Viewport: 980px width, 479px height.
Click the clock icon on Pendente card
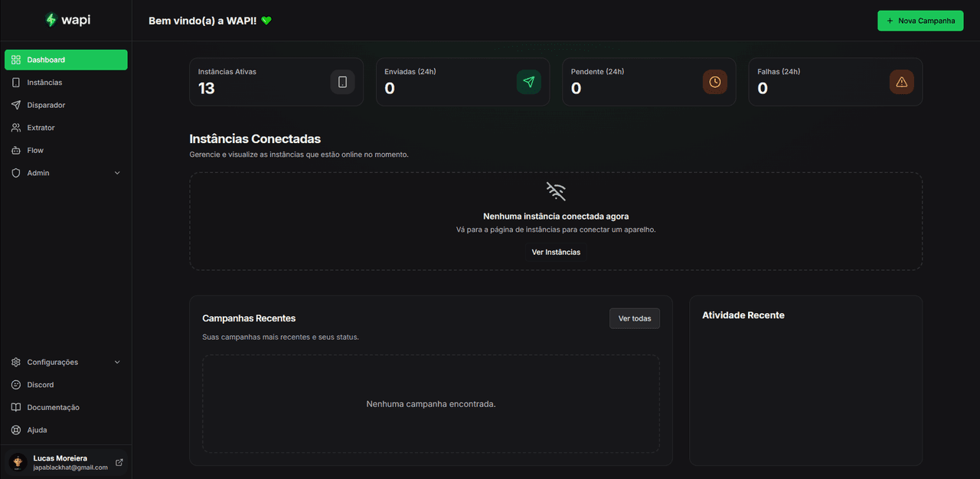tap(715, 82)
